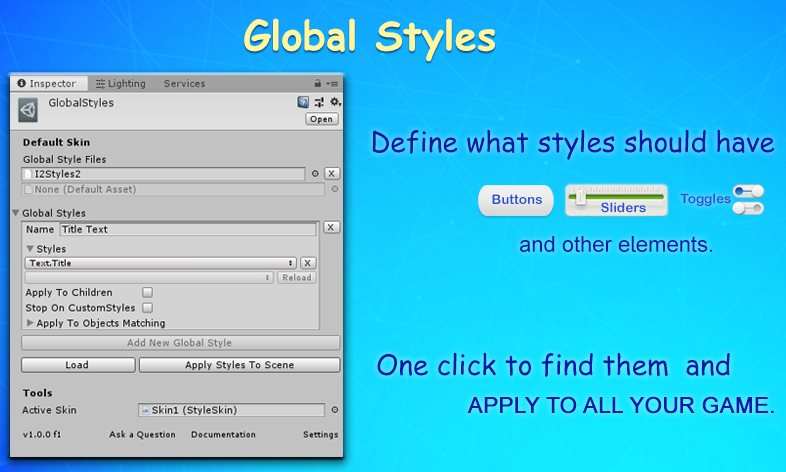Click Apply Styles To Scene button
786x472 pixels.
coord(240,365)
